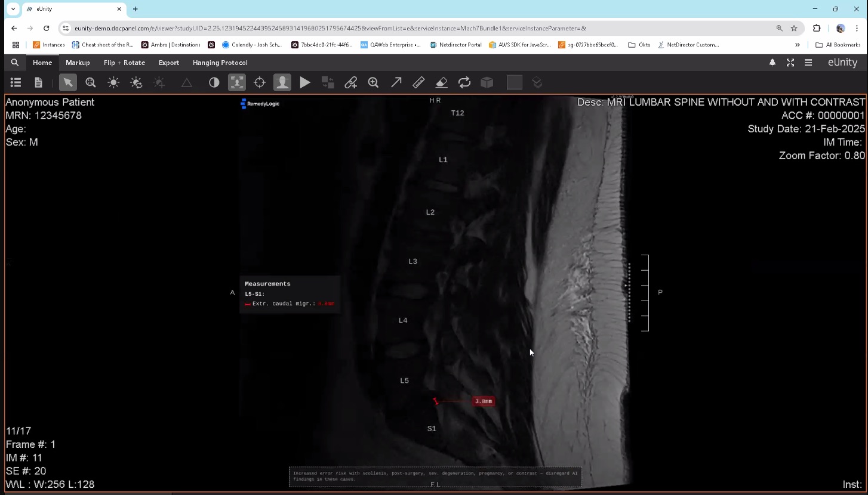Select the window level brightness tool

113,83
